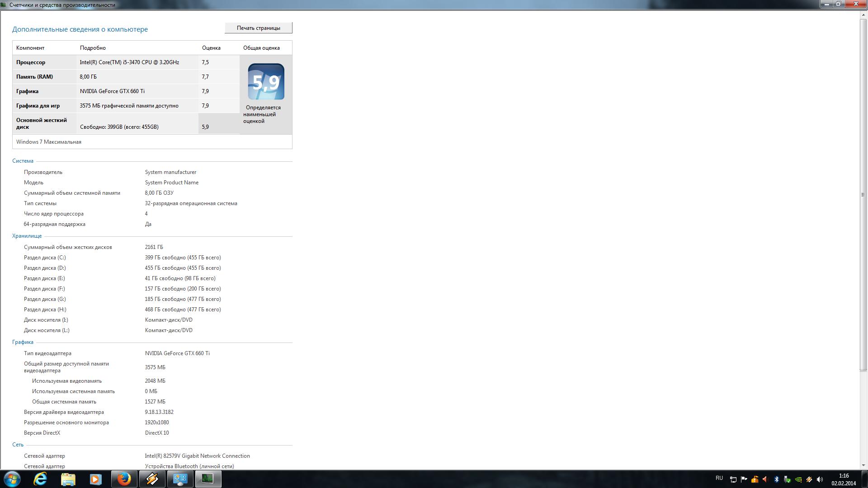Close the performance counters window
This screenshot has width=868, height=488.
856,4
